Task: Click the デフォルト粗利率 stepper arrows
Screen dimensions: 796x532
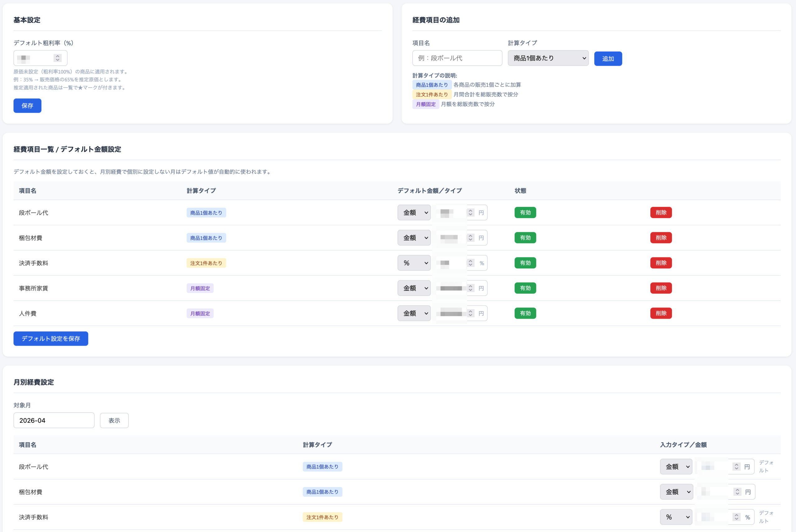Action: click(x=58, y=58)
